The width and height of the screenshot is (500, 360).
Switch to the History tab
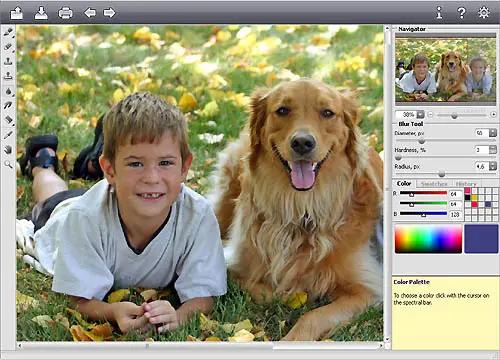click(x=466, y=184)
